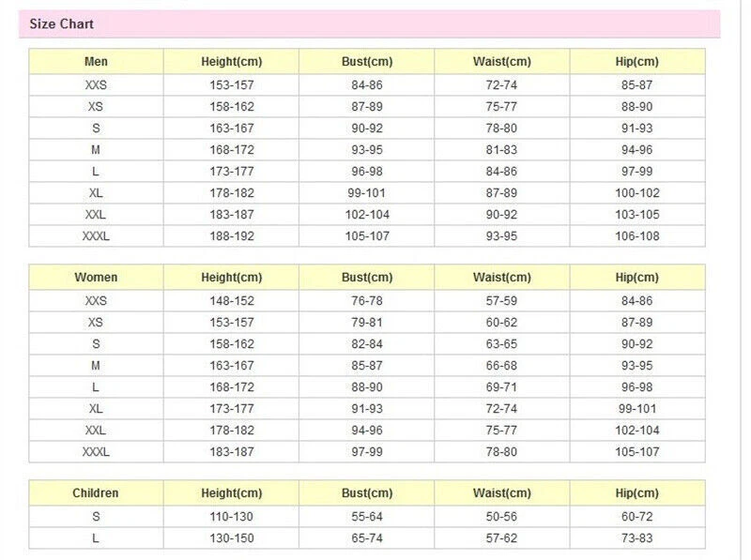Viewport: 751px width, 560px height.
Task: Click Men XL bust value 99-101
Action: click(x=366, y=193)
